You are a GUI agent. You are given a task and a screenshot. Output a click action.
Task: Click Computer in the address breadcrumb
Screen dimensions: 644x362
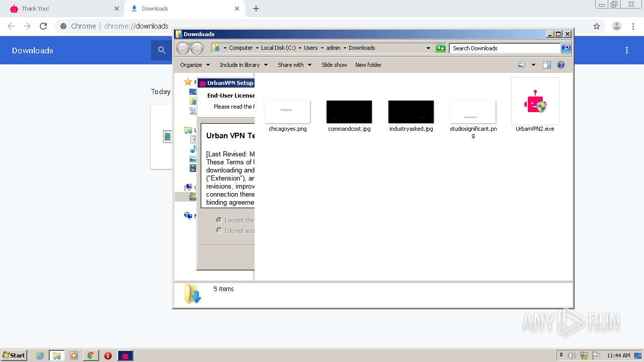240,48
